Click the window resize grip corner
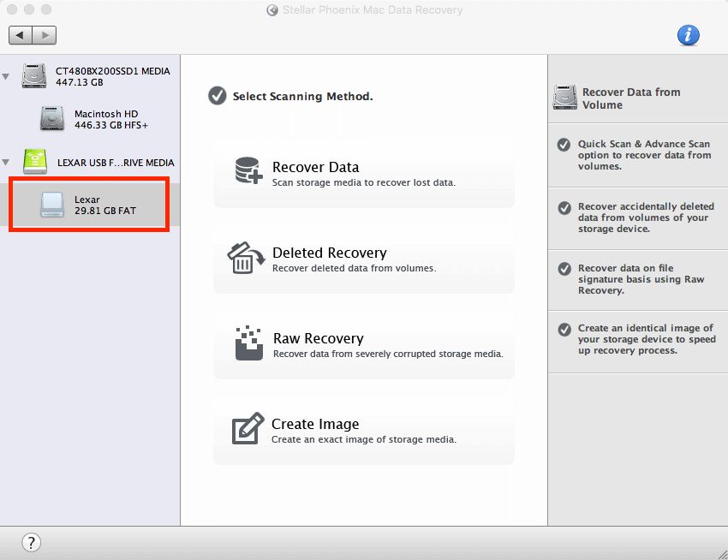728x560 pixels. 722,554
